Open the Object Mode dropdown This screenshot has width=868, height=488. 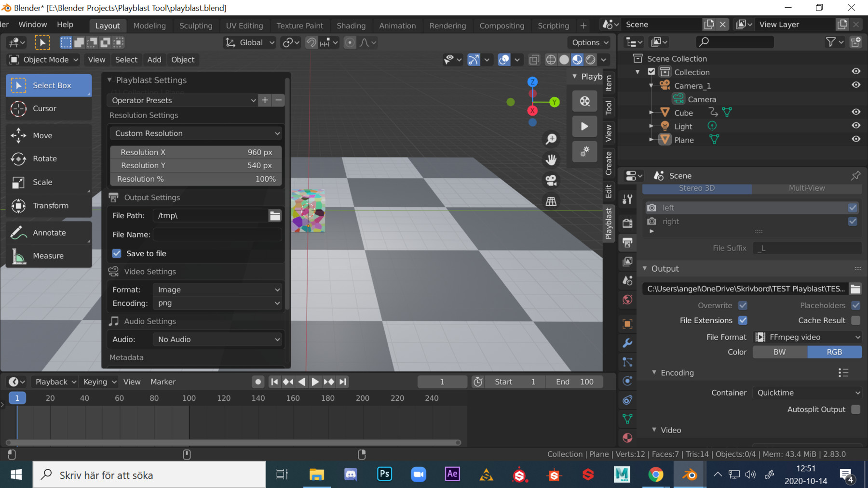point(43,60)
